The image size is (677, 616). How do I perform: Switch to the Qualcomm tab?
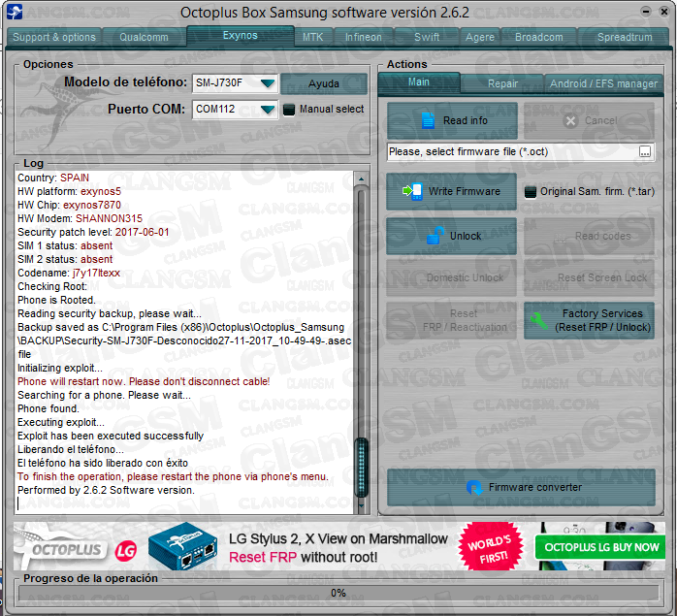tap(144, 37)
